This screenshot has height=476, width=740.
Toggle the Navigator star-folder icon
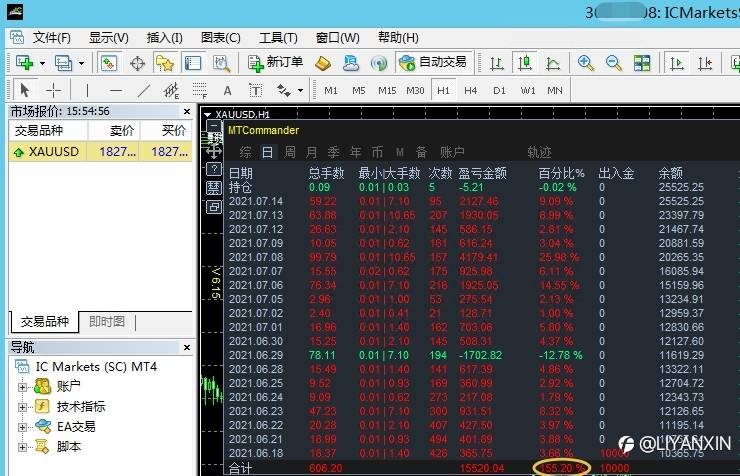(165, 63)
